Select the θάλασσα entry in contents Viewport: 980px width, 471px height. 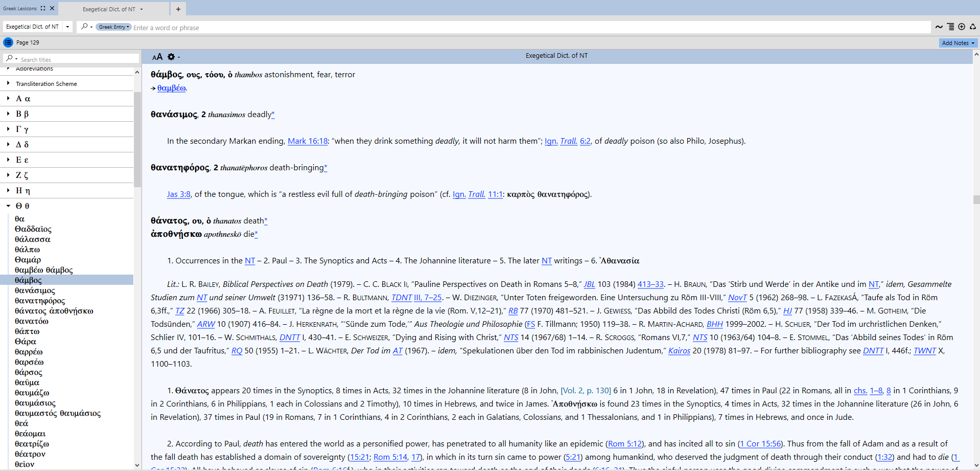tap(32, 239)
